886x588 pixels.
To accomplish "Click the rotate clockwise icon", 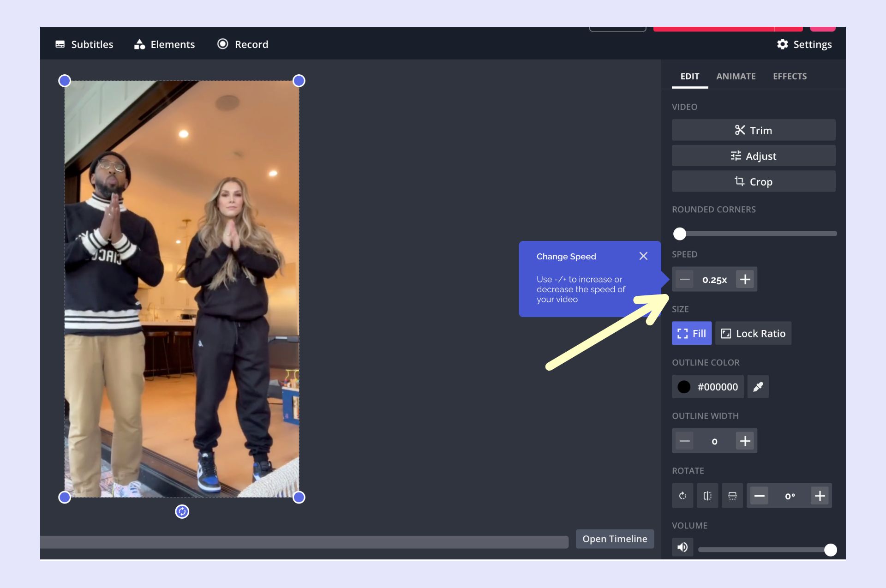I will pyautogui.click(x=682, y=496).
